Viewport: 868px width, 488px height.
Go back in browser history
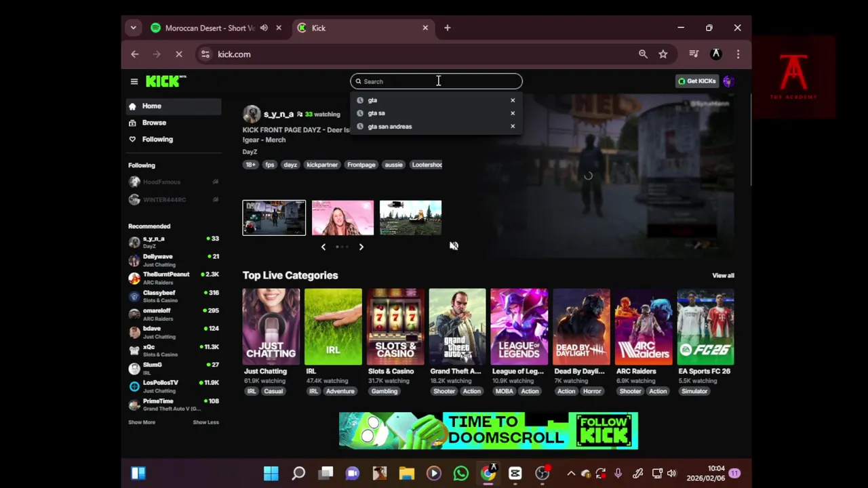pyautogui.click(x=135, y=54)
